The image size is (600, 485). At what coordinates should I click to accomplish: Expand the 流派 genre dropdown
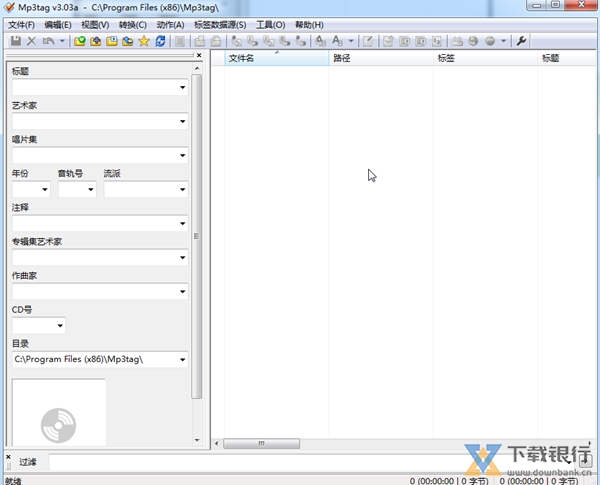coord(183,189)
